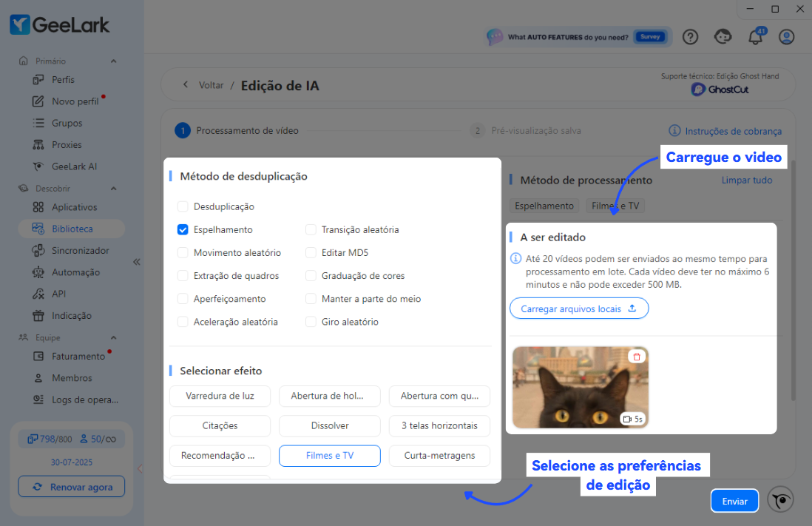Delete the cat video using trash icon
The width and height of the screenshot is (812, 526).
(637, 357)
